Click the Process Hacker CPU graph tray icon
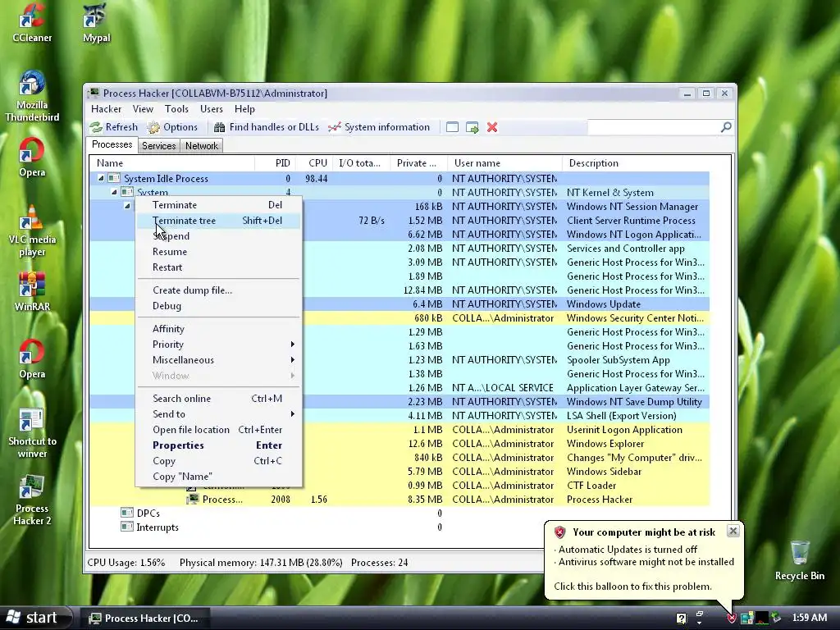This screenshot has width=840, height=630. click(762, 619)
